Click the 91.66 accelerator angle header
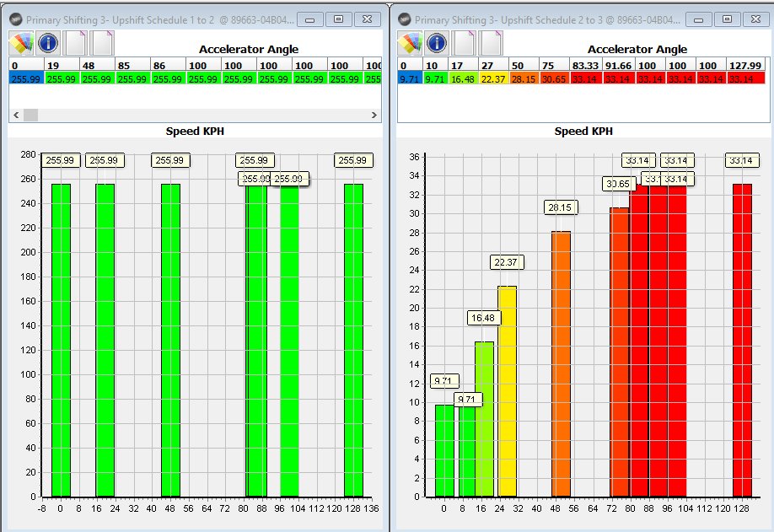 click(619, 65)
